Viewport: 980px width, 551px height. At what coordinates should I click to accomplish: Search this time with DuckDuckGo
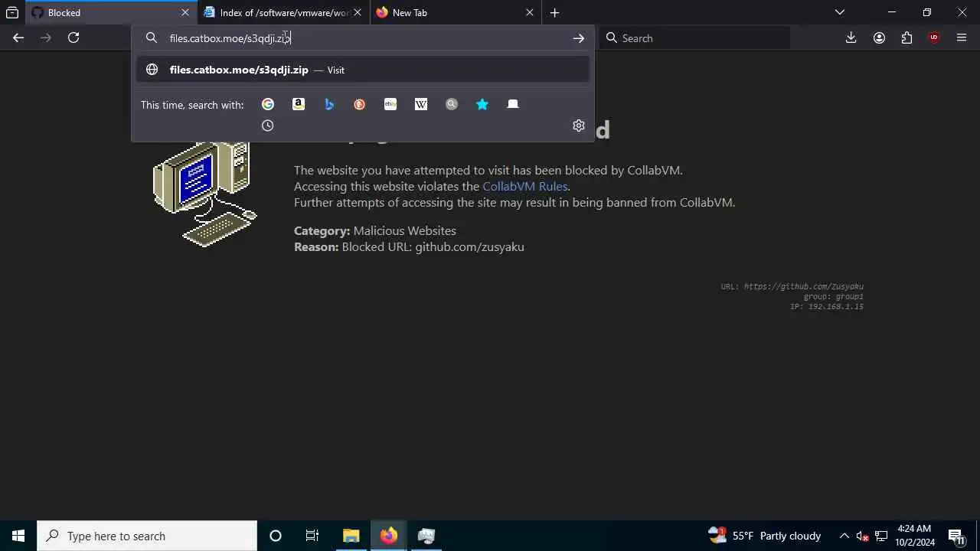point(360,104)
